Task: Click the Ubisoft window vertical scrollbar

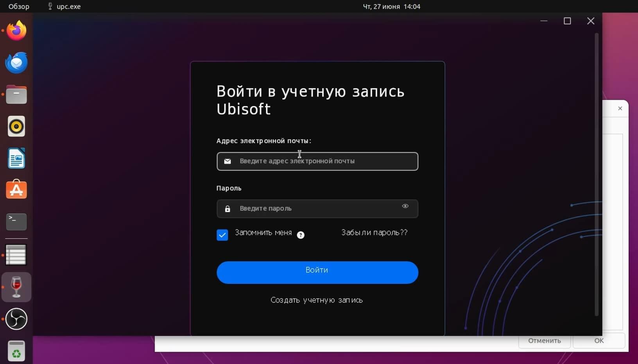Action: click(597, 174)
